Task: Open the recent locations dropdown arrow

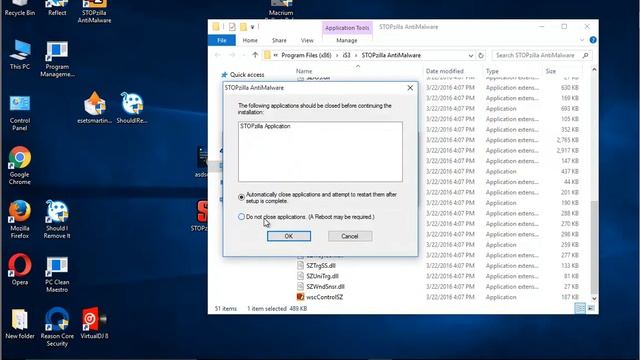Action: [244, 55]
